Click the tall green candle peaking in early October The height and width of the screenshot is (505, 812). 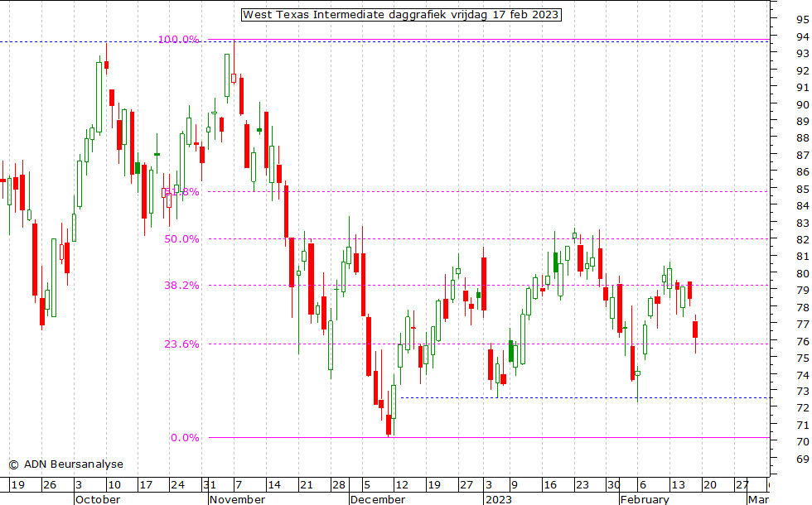point(99,95)
